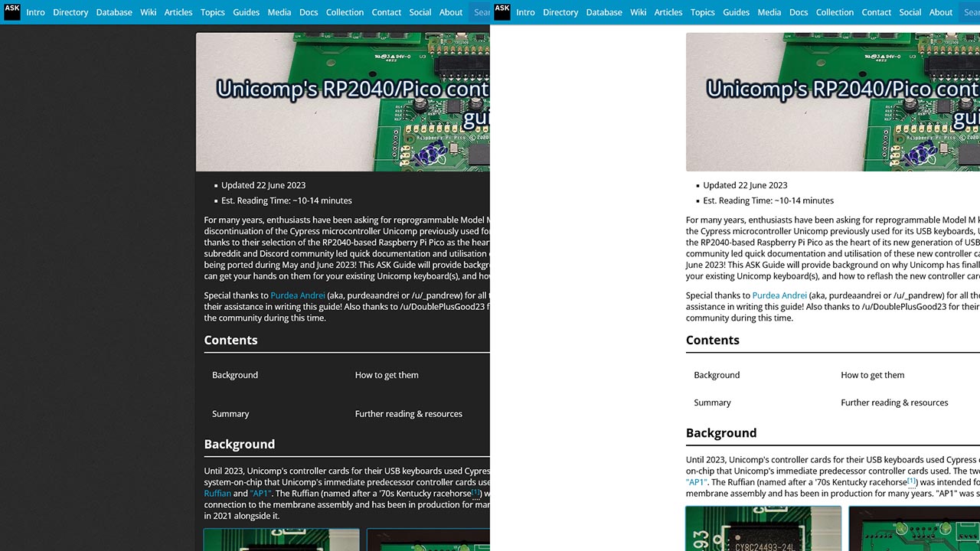
Task: Click the Background section heading on the dark-theme page
Action: tap(239, 445)
